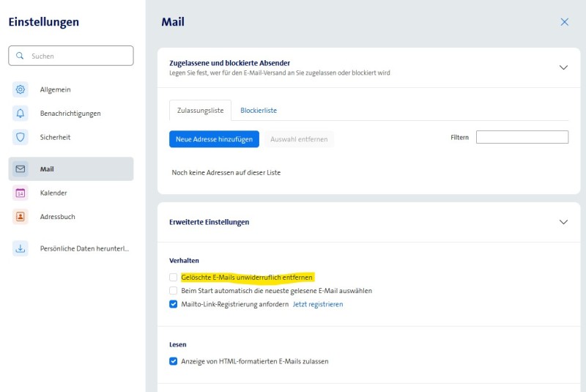Click the magnifier icon in search box
Image resolution: width=586 pixels, height=392 pixels.
[x=20, y=56]
